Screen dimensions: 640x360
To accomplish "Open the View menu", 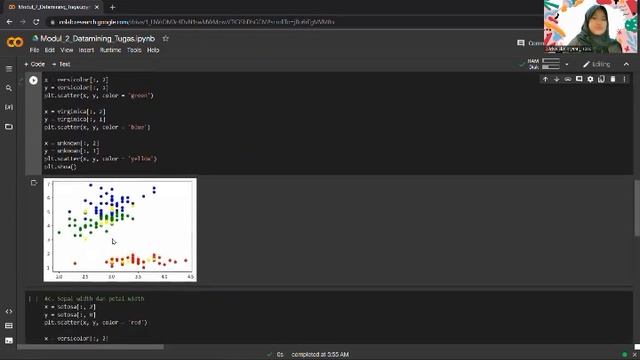I will click(67, 50).
